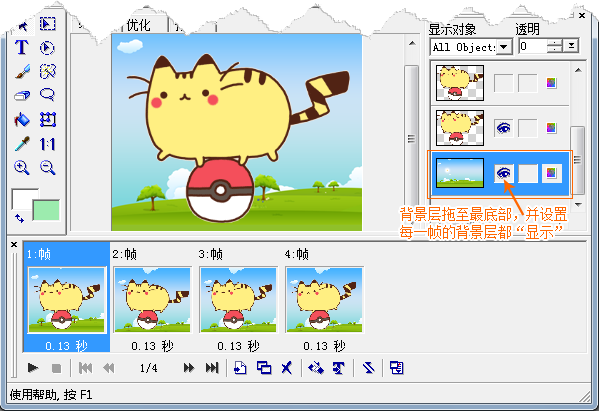Screen dimensions: 599x411
Task: Click the Add Frame icon
Action: tap(240, 368)
